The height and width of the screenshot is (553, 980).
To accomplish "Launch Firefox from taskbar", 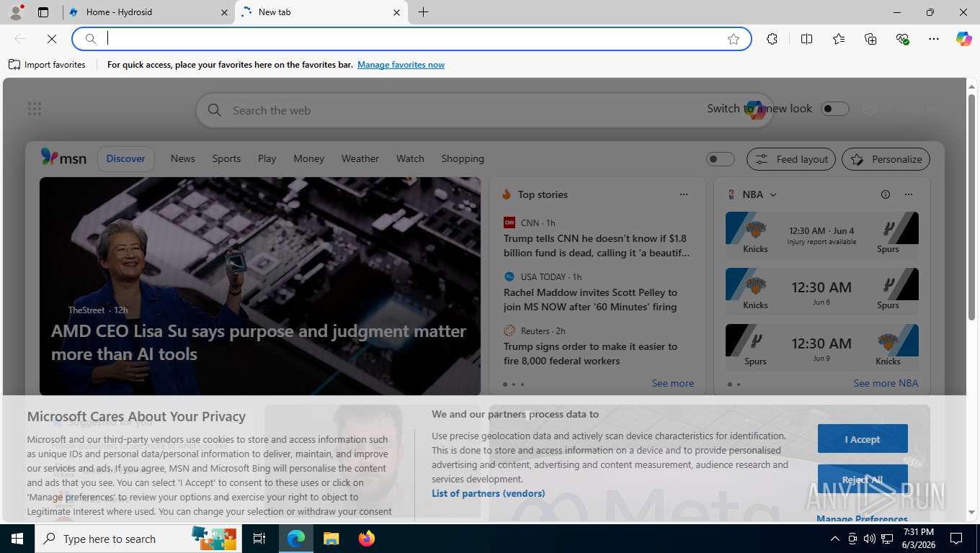I will tap(367, 539).
